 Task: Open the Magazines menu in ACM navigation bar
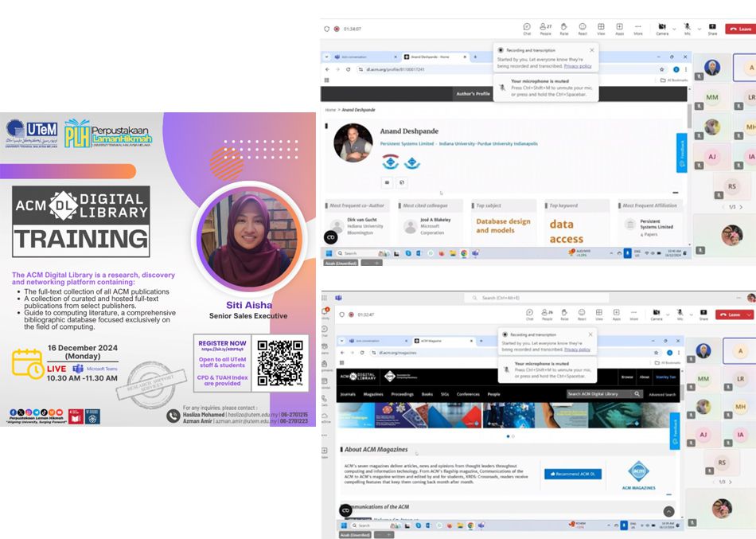coord(372,394)
